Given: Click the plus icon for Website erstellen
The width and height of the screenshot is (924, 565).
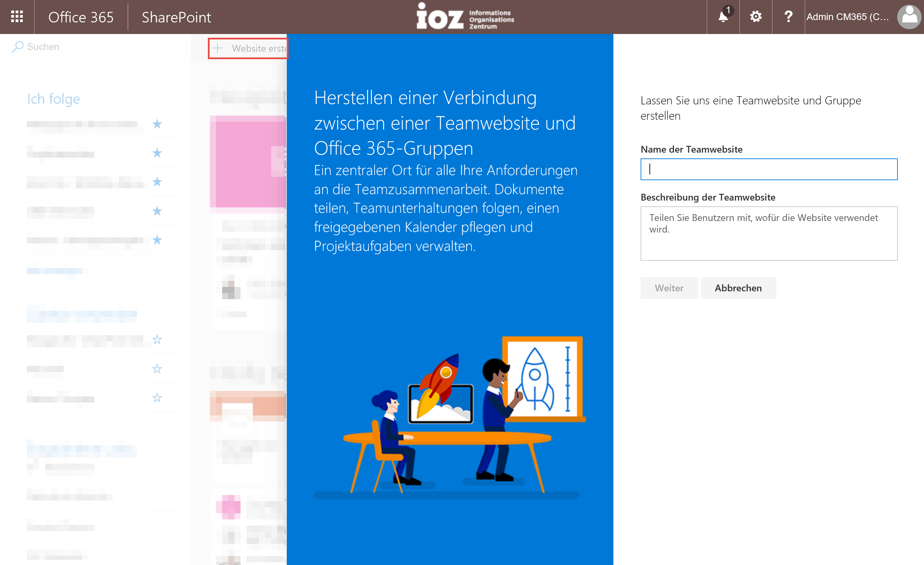Looking at the screenshot, I should click(x=217, y=48).
